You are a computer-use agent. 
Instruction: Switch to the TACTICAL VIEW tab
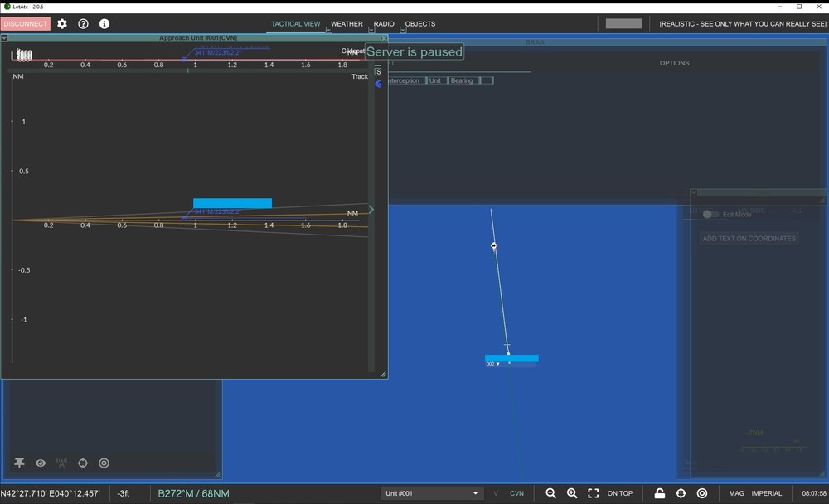click(x=296, y=24)
